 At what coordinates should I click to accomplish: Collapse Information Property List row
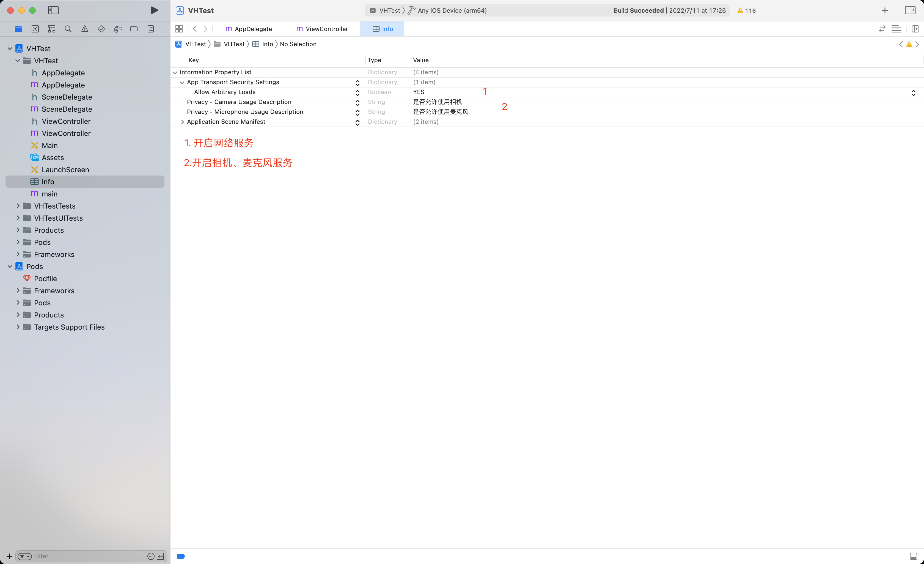[175, 72]
